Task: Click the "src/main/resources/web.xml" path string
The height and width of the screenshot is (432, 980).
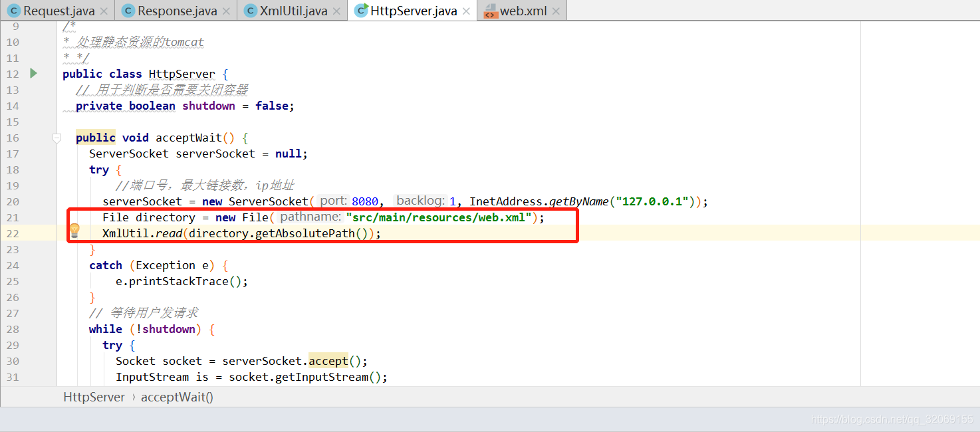Action: [x=439, y=217]
